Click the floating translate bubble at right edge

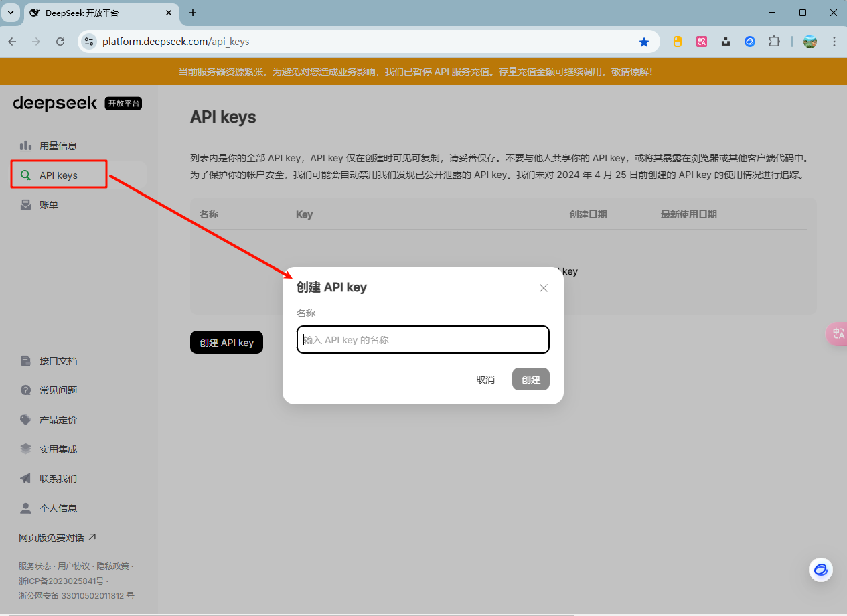(837, 333)
